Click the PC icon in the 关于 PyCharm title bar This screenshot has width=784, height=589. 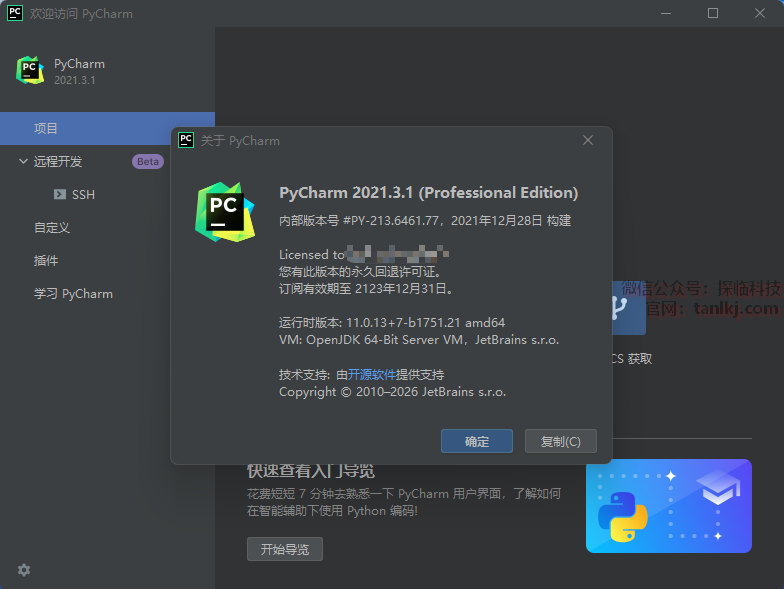point(186,141)
